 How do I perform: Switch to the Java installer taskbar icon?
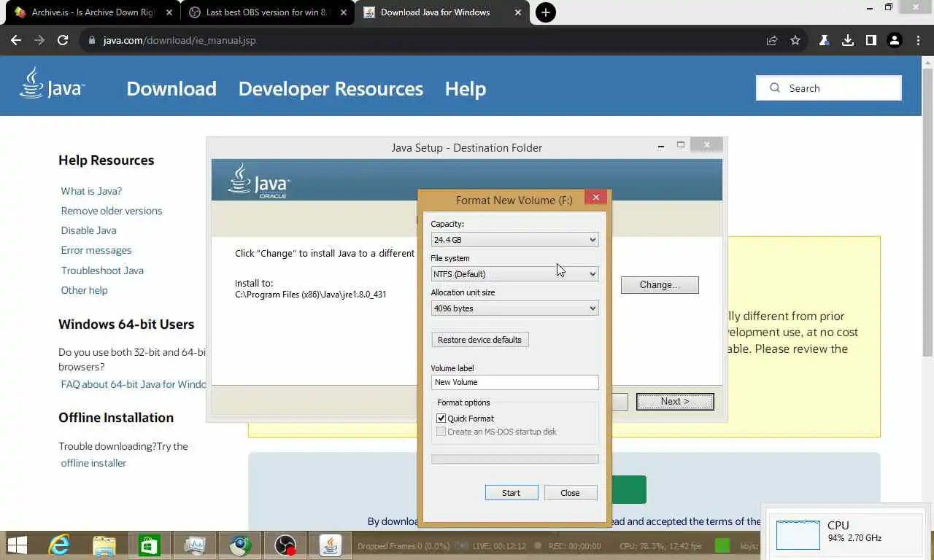click(331, 545)
